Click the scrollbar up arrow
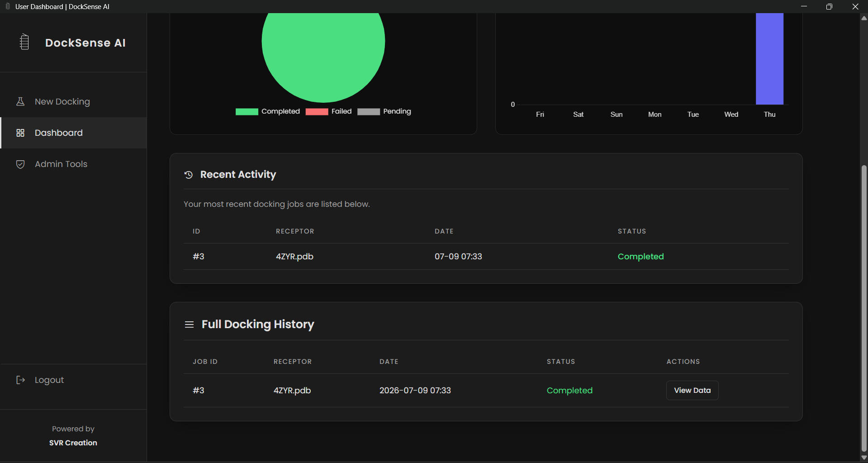868x463 pixels. click(864, 18)
